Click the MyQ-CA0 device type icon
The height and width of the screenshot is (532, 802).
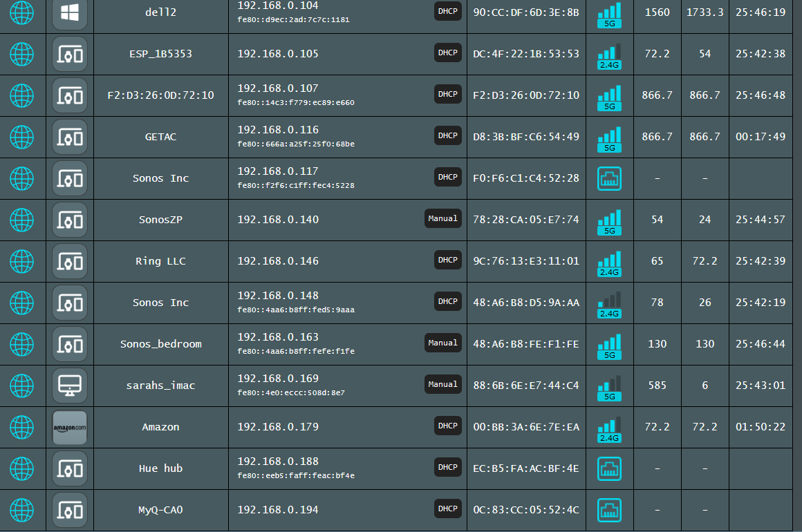coord(70,510)
